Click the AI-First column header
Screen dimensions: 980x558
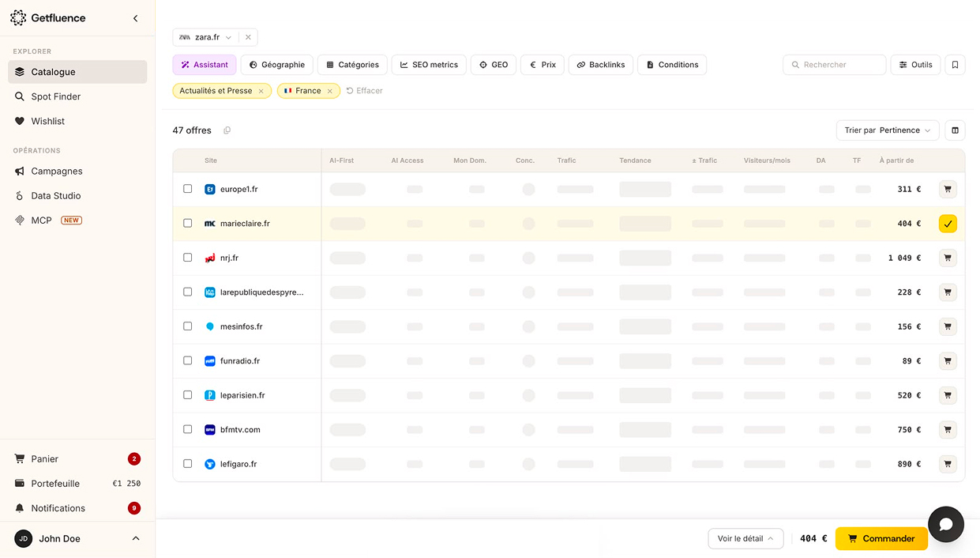342,160
